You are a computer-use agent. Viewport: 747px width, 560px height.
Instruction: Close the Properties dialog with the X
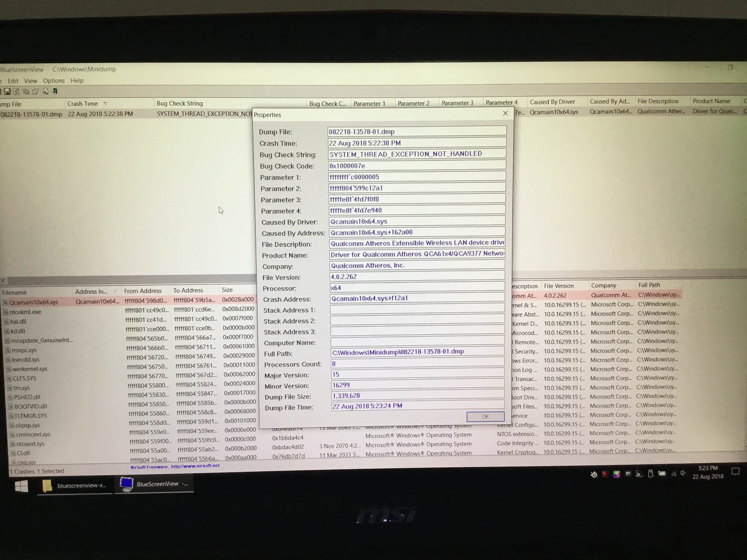(505, 113)
